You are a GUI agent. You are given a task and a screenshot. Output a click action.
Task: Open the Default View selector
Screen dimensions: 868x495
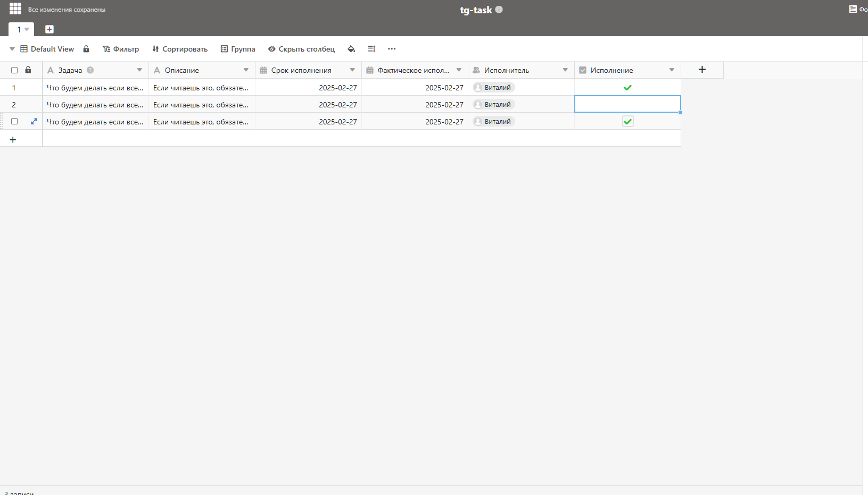[x=47, y=49]
